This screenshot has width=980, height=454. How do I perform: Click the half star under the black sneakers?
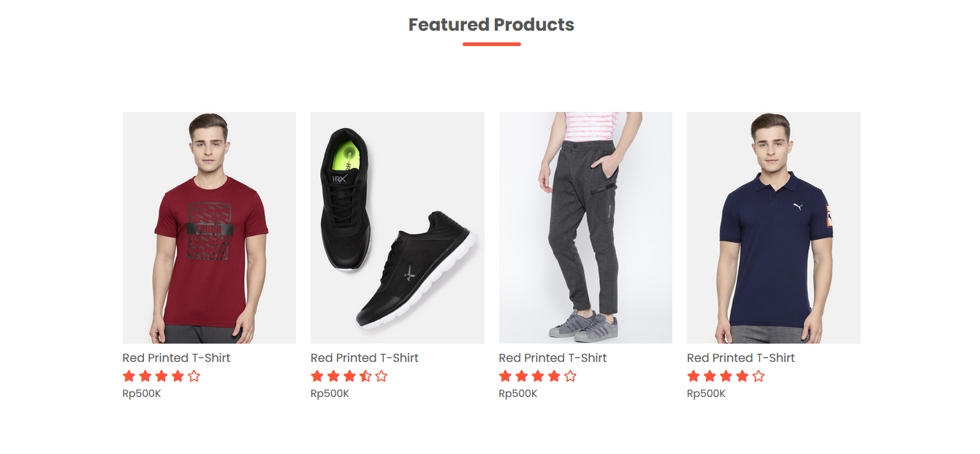(365, 377)
